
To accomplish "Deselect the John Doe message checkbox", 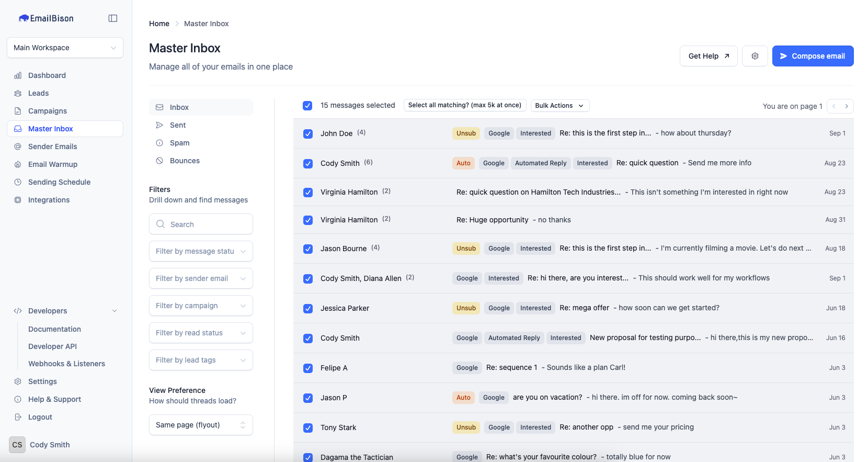I will [x=308, y=134].
